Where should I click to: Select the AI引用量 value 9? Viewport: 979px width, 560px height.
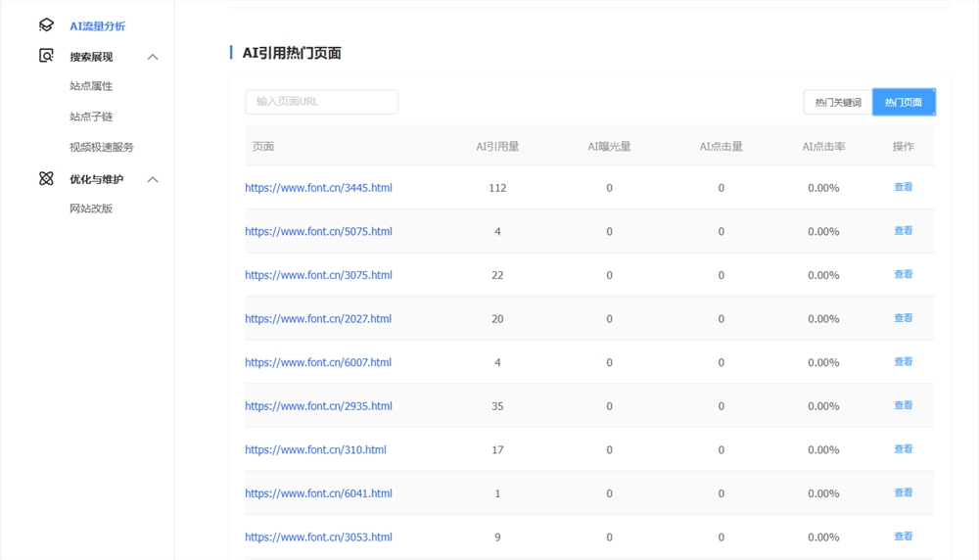(497, 537)
